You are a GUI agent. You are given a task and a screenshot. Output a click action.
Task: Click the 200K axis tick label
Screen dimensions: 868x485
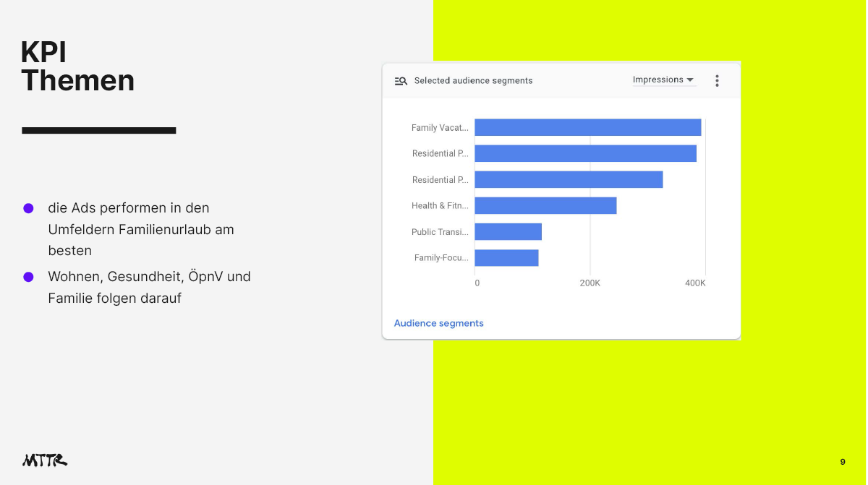[x=590, y=283]
